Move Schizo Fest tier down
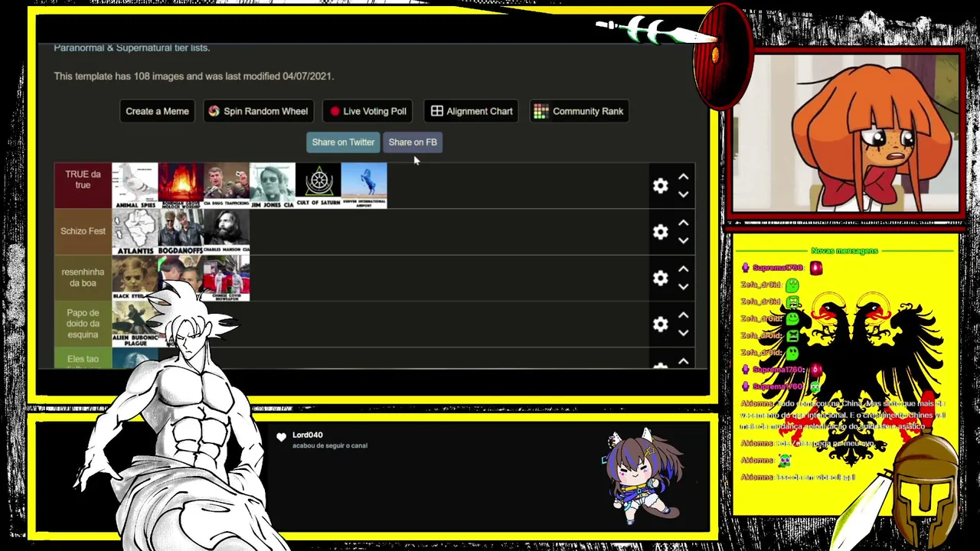The image size is (980, 551). [x=683, y=240]
